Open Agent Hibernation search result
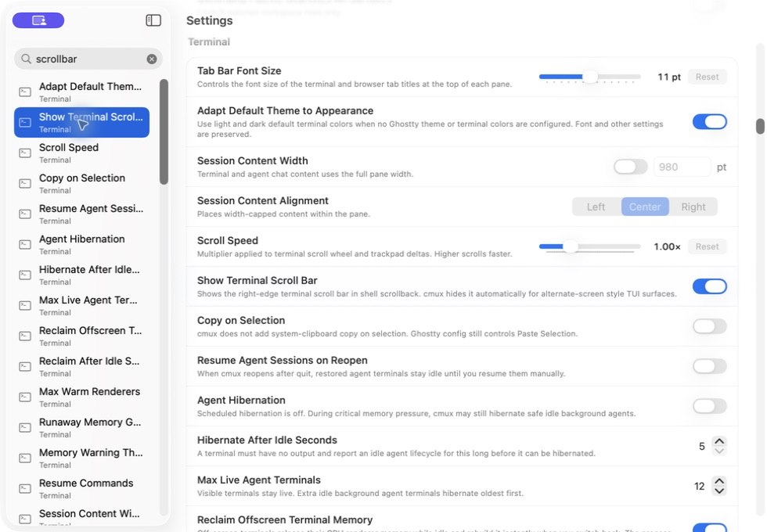 (x=81, y=244)
